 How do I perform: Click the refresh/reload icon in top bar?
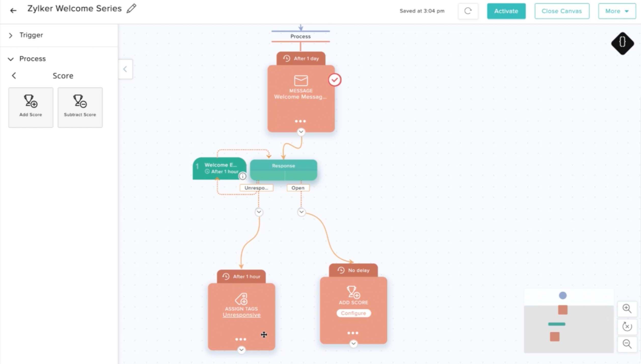click(x=468, y=10)
